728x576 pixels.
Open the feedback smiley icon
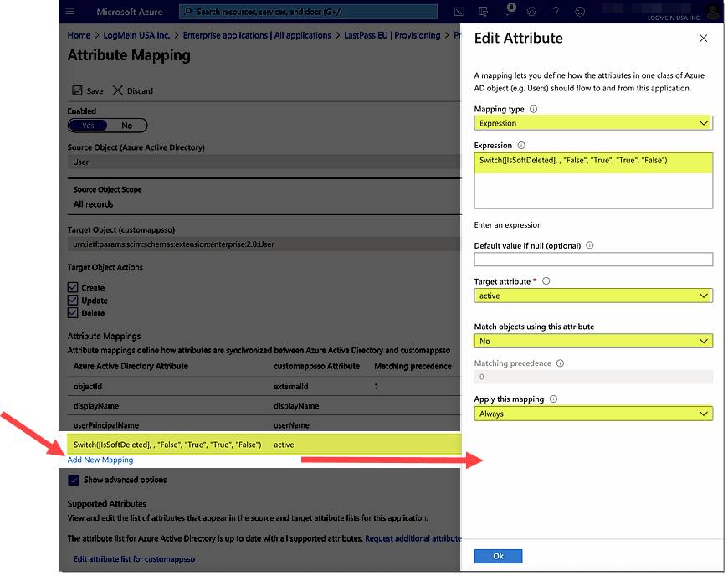(x=580, y=12)
